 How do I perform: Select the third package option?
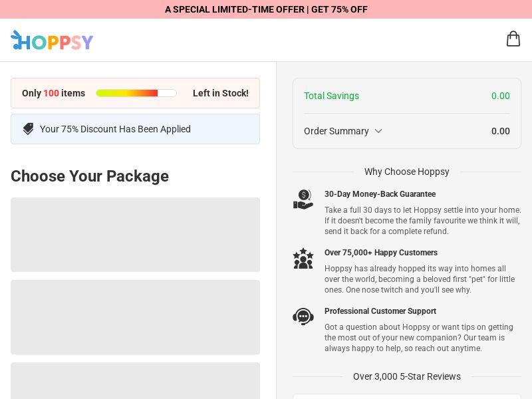pos(135,382)
